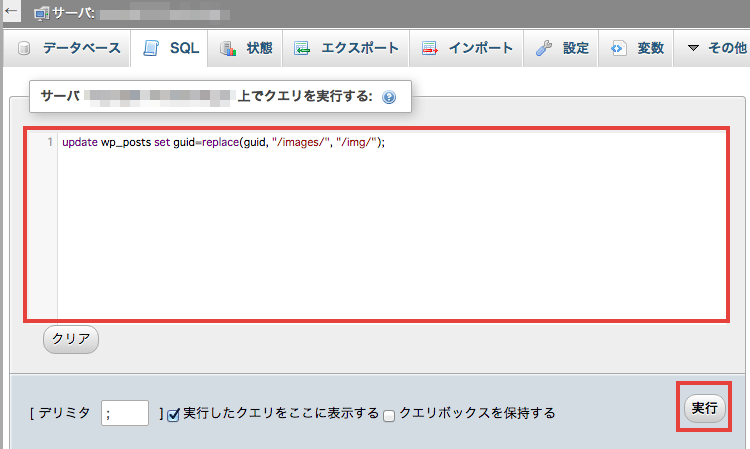Click line number 1 in editor gutter

(50, 142)
